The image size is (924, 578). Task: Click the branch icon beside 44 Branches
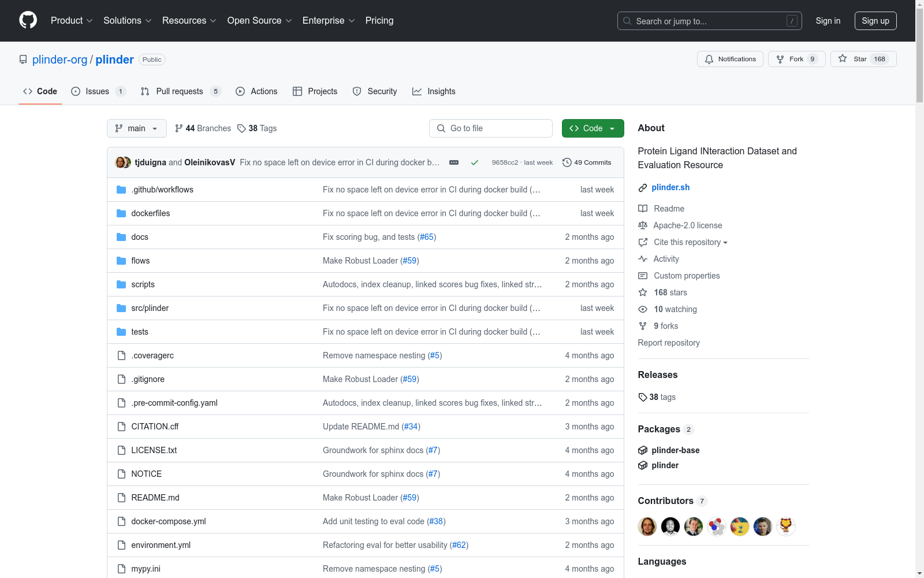click(x=179, y=128)
